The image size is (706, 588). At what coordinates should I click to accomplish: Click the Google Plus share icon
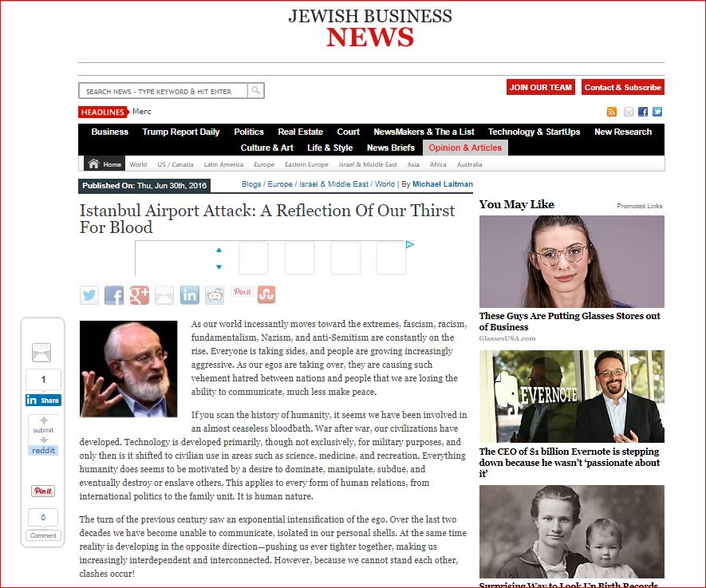(139, 295)
